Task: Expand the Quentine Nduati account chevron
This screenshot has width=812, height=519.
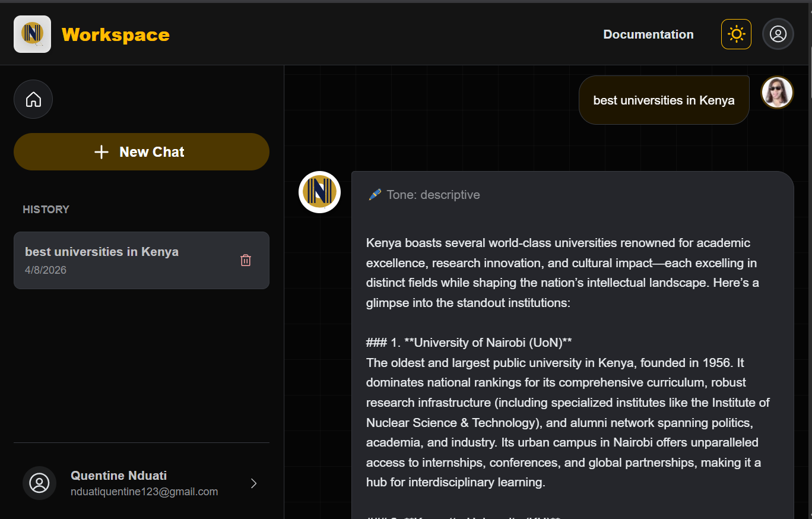Action: tap(253, 483)
